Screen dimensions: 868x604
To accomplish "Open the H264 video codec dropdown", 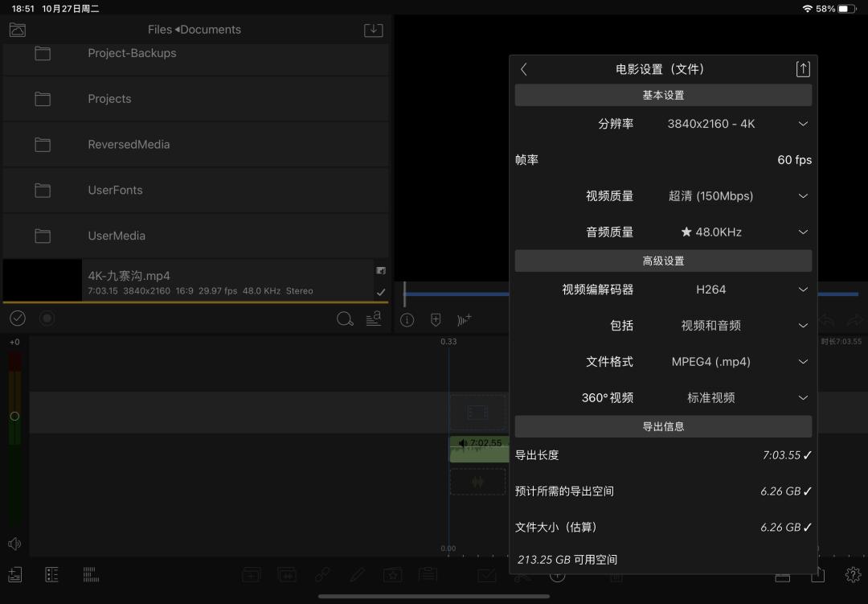I will [x=802, y=290].
